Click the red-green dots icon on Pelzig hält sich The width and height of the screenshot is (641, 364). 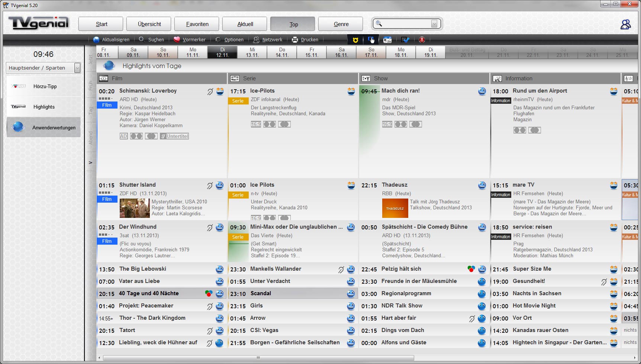[x=471, y=269]
